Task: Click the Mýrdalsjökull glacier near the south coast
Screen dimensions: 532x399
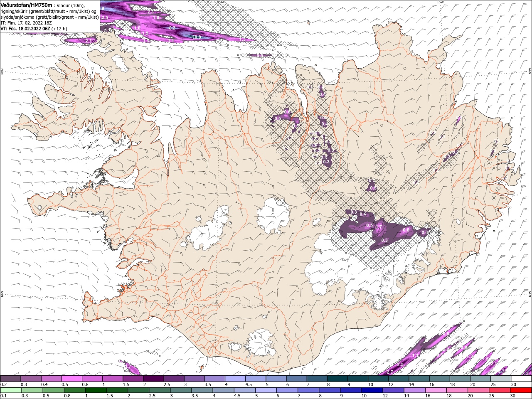Action: click(260, 344)
